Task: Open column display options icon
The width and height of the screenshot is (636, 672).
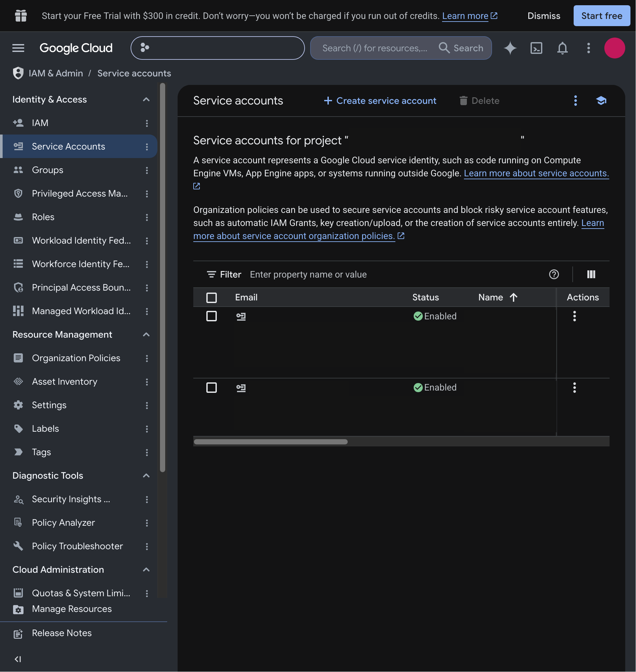Action: 591,274
